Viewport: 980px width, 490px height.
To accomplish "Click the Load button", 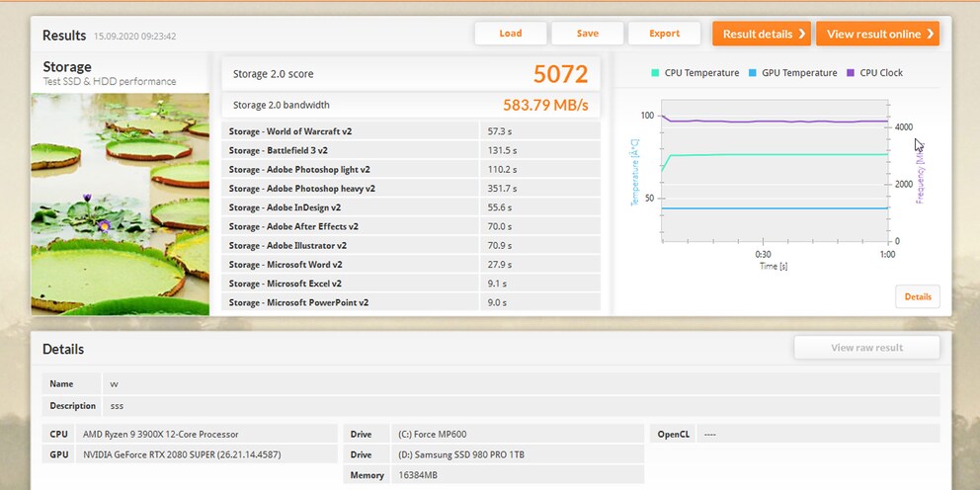I will 511,34.
